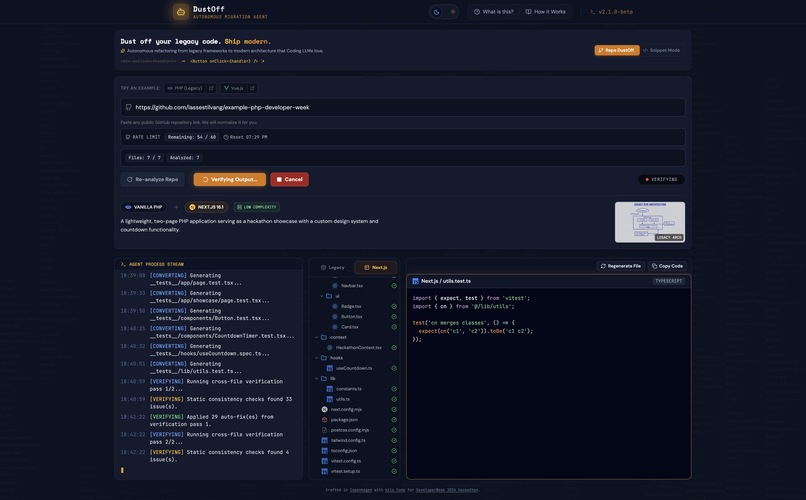Click the Verifying Output button

[x=229, y=179]
